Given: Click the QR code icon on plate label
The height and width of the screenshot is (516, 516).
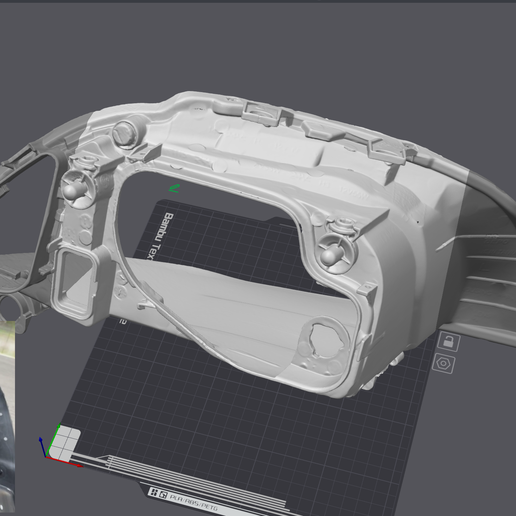Looking at the screenshot, I should coord(154,492).
